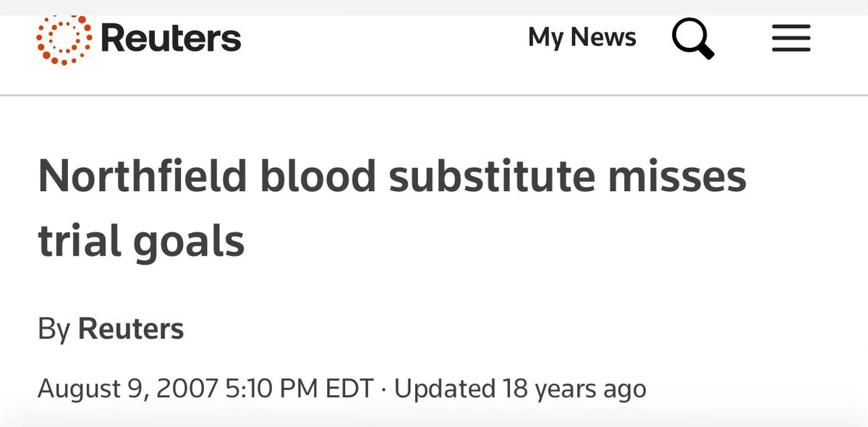Screen dimensions: 868x427
Task: Click the divider line below the header
Action: click(x=434, y=95)
